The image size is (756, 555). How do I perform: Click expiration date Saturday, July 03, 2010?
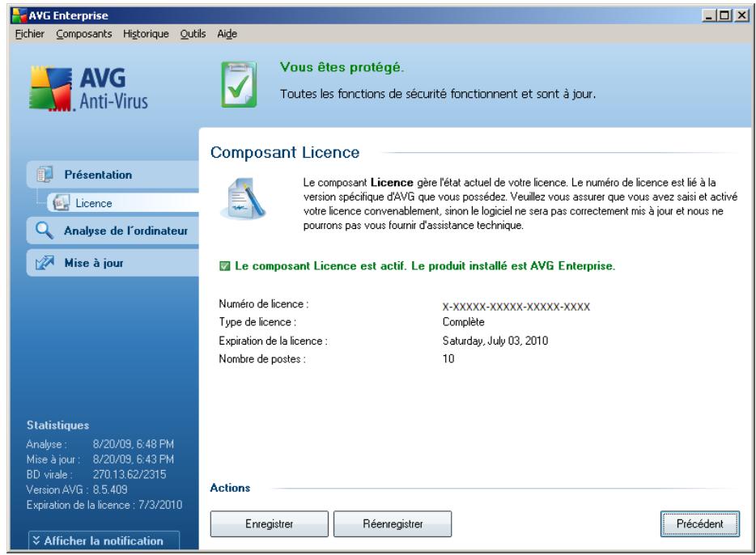click(x=495, y=341)
